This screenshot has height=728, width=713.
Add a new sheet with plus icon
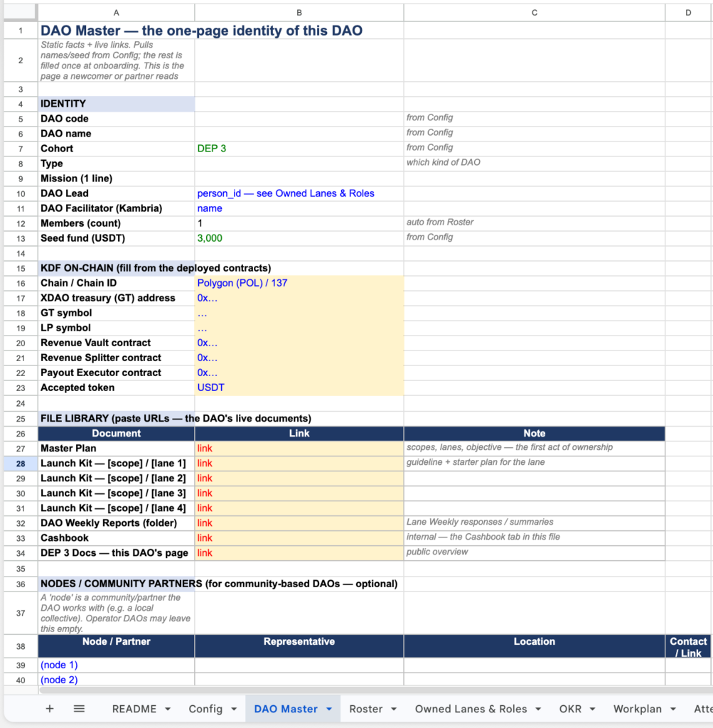point(50,709)
